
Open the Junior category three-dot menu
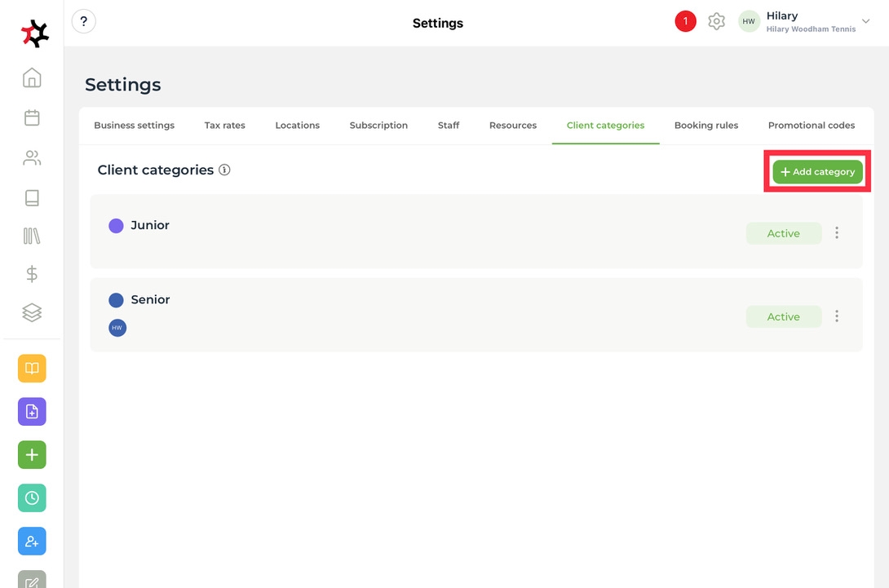tap(837, 233)
